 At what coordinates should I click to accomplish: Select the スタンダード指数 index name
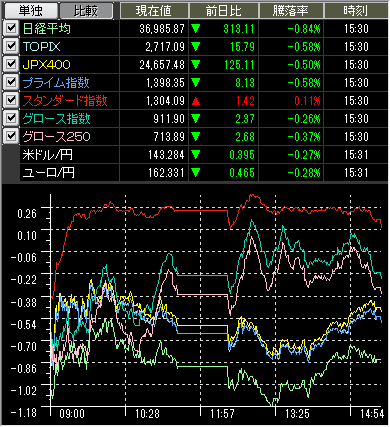[65, 101]
